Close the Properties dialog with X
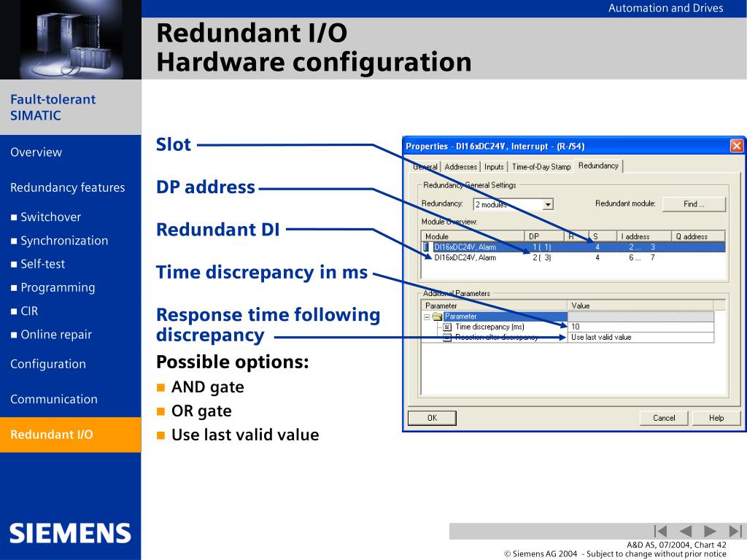The image size is (747, 560). click(737, 146)
